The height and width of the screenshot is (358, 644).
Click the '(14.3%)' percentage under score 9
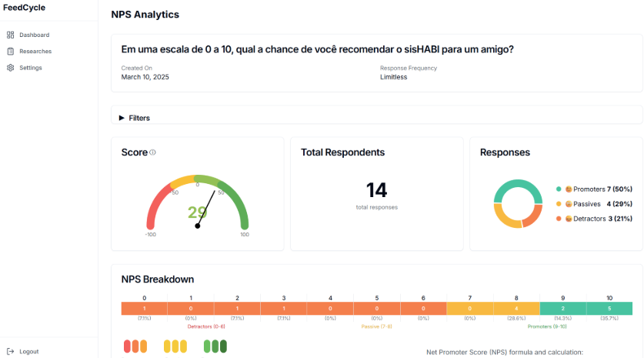[x=562, y=318]
